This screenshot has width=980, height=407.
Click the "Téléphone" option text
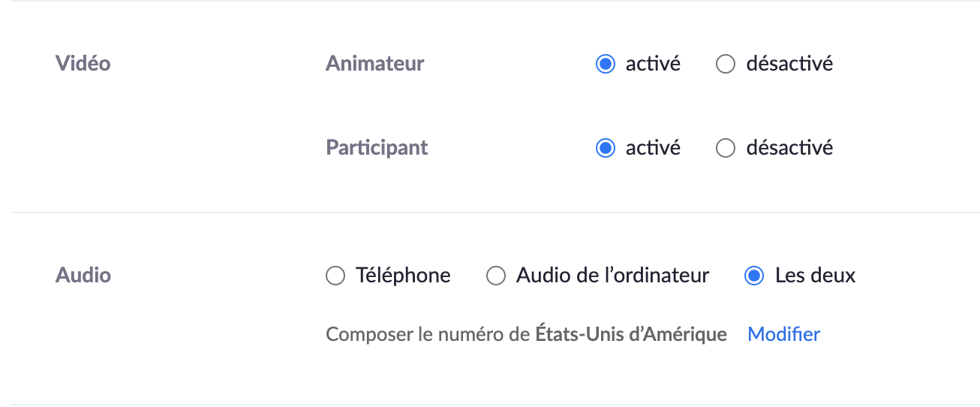[403, 276]
